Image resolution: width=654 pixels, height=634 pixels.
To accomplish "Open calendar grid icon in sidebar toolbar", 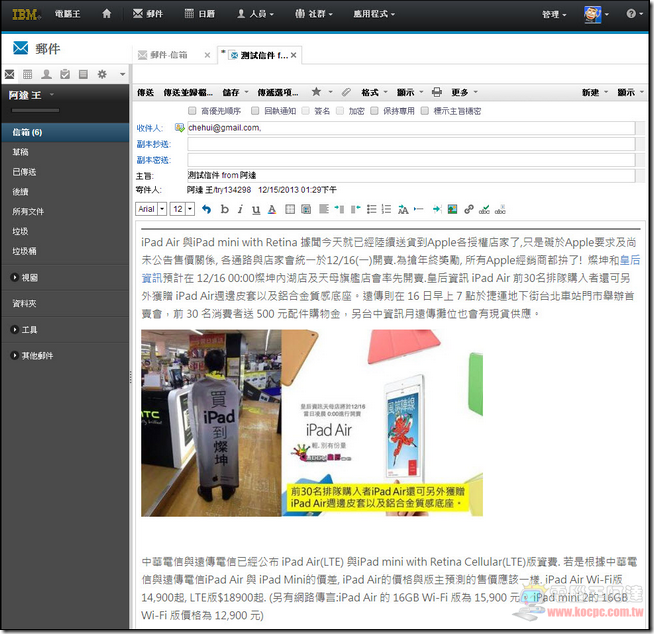I will (x=28, y=75).
